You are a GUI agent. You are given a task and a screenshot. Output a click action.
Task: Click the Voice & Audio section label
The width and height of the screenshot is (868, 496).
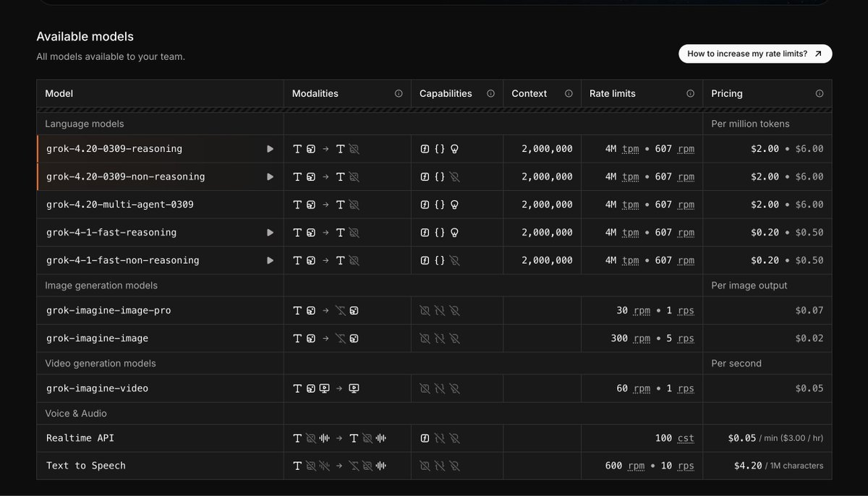tap(76, 414)
